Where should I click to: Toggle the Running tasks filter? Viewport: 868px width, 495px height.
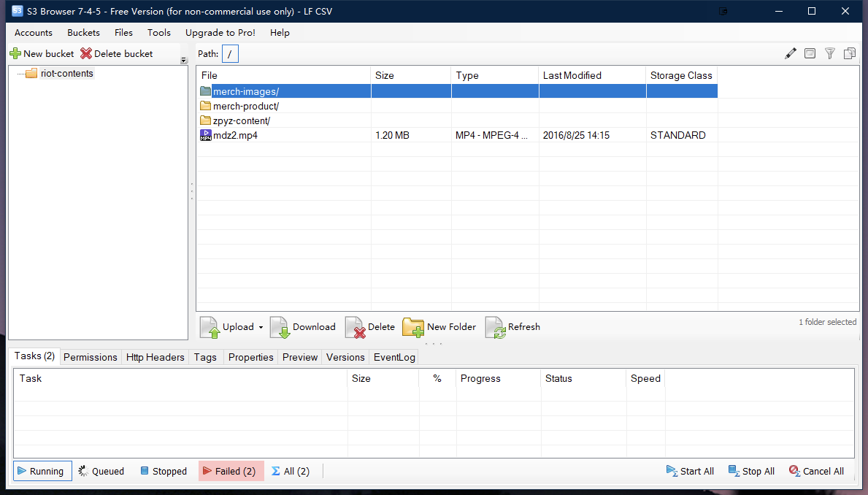click(42, 471)
